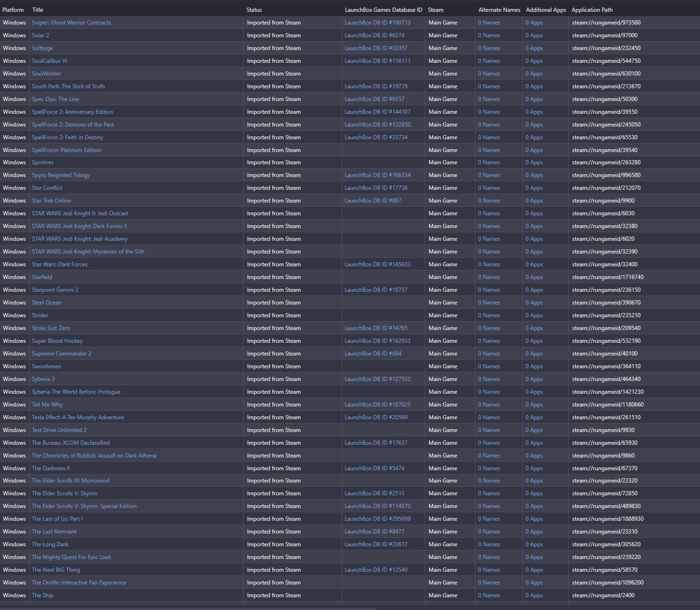The height and width of the screenshot is (610, 700).
Task: Click the horizontal scrollbar at the bottom
Action: tap(189, 609)
